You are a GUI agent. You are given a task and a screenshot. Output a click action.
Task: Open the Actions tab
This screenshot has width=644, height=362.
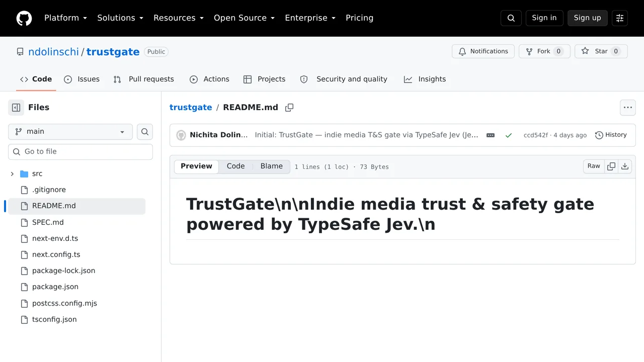click(x=209, y=79)
